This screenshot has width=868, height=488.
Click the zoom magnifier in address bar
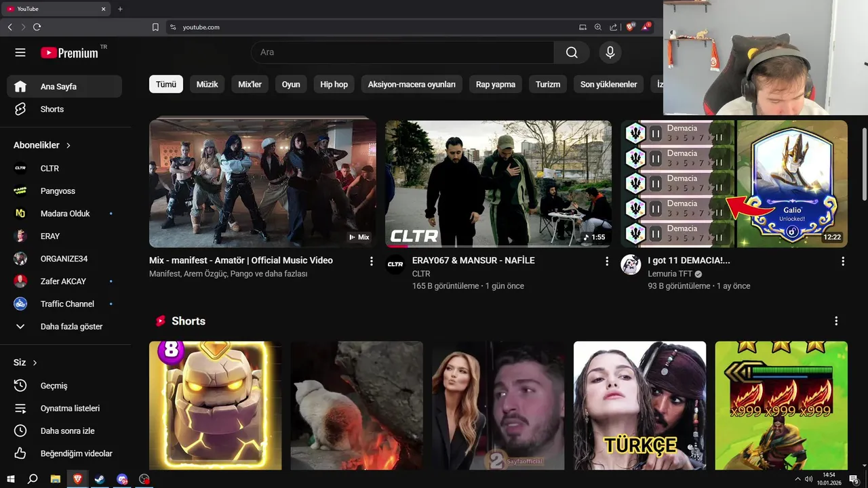click(598, 27)
